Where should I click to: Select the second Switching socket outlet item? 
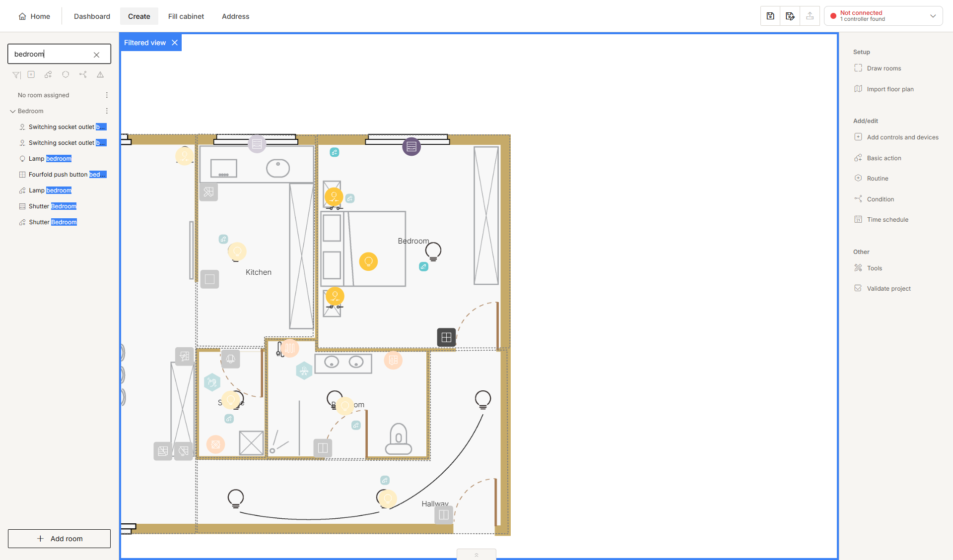tap(63, 143)
